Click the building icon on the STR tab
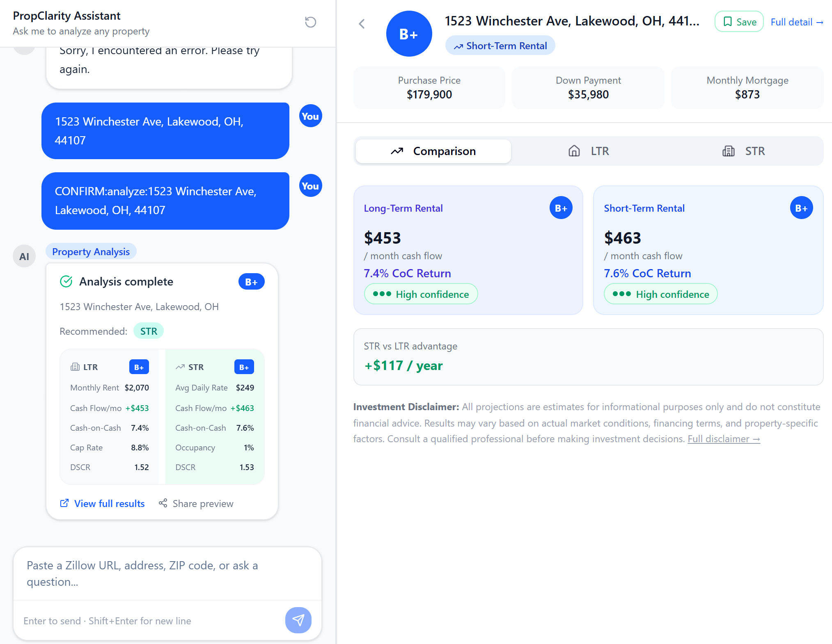Screen dimensions: 832x644 click(728, 151)
